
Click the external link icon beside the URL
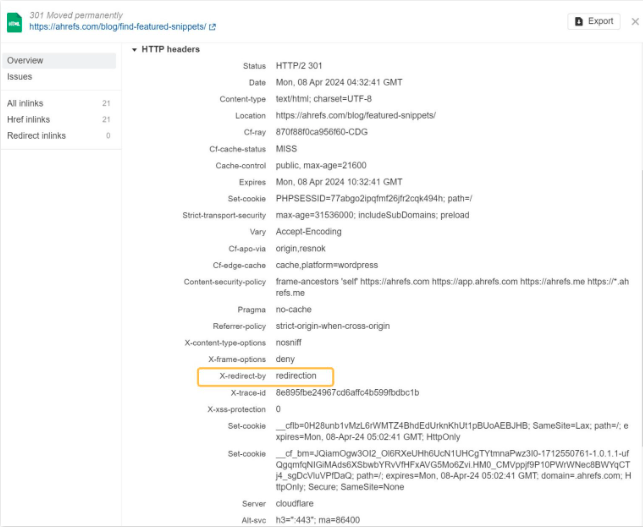point(212,27)
